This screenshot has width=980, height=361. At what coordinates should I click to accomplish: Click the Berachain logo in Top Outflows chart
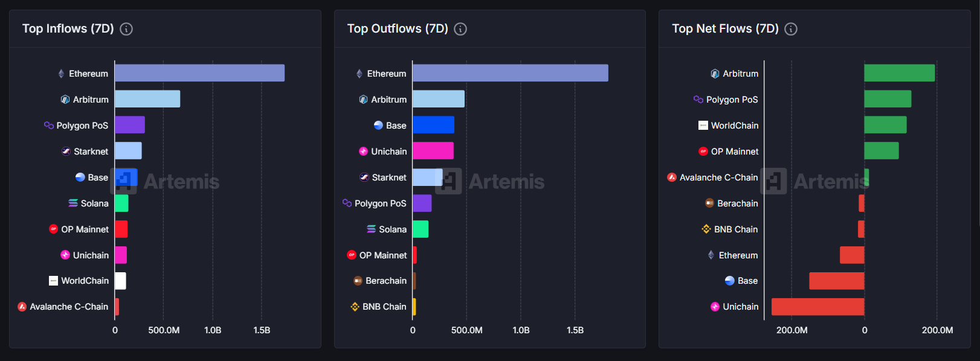358,281
